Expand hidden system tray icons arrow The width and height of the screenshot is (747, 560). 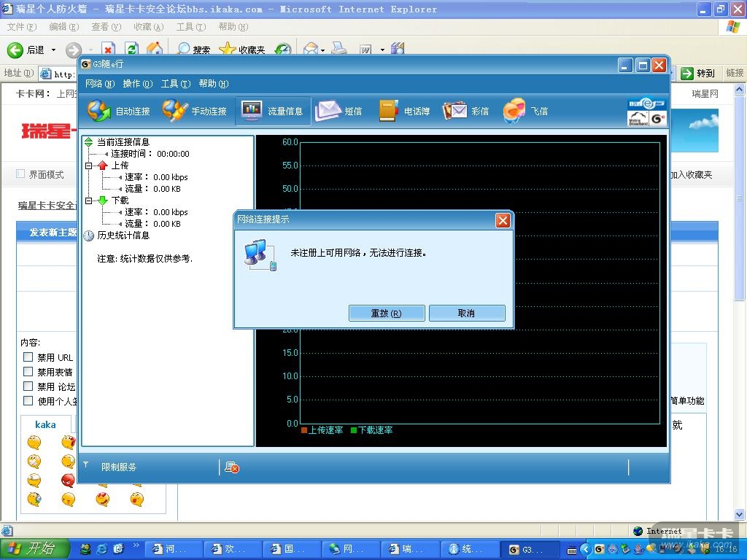pos(586,549)
